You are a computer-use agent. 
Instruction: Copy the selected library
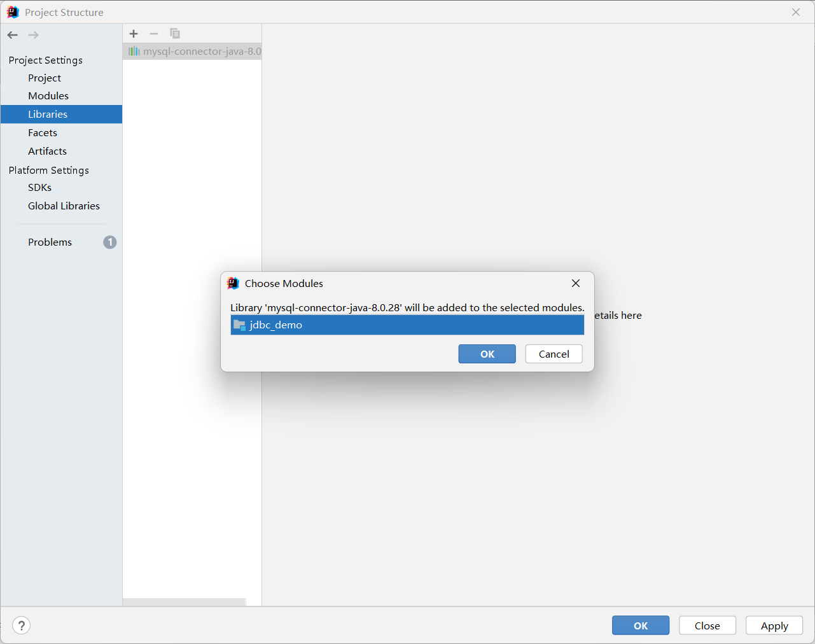175,34
